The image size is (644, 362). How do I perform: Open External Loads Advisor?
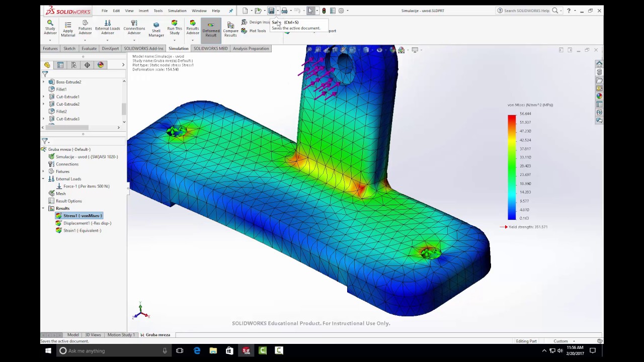[108, 28]
